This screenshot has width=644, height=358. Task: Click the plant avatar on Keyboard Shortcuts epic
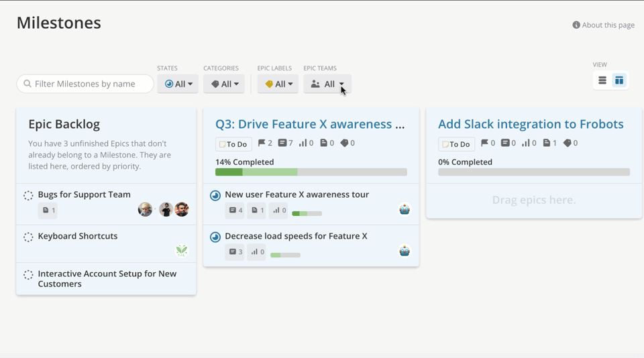pyautogui.click(x=182, y=251)
